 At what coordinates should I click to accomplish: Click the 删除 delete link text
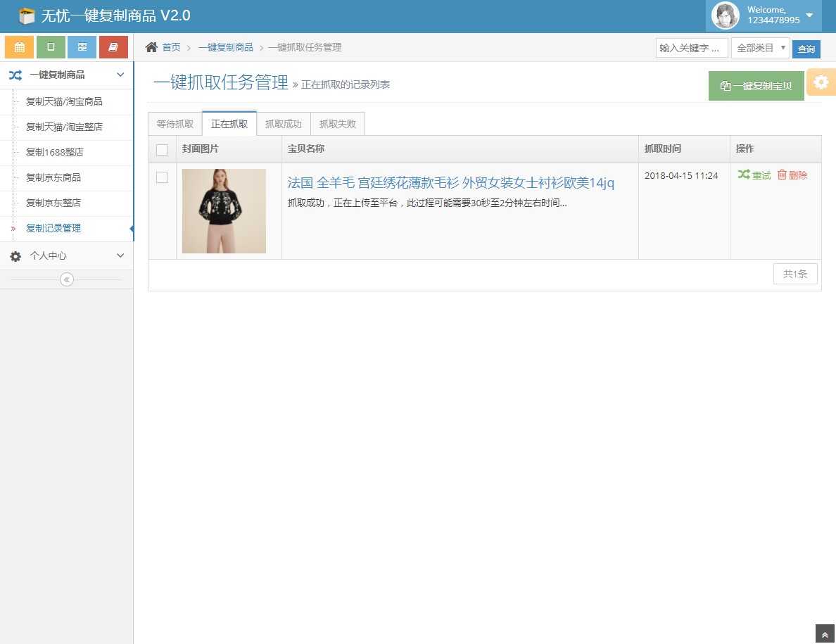pos(797,175)
